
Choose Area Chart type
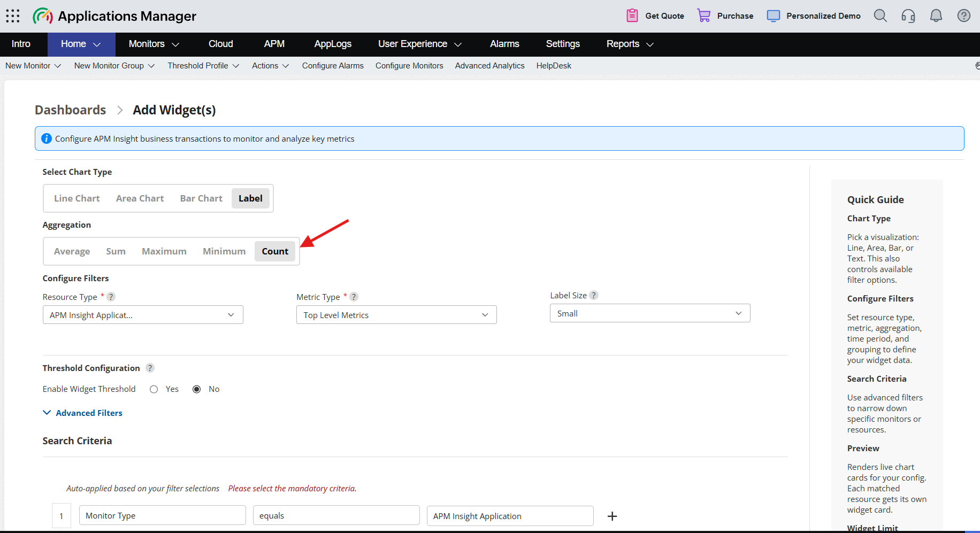coord(140,198)
